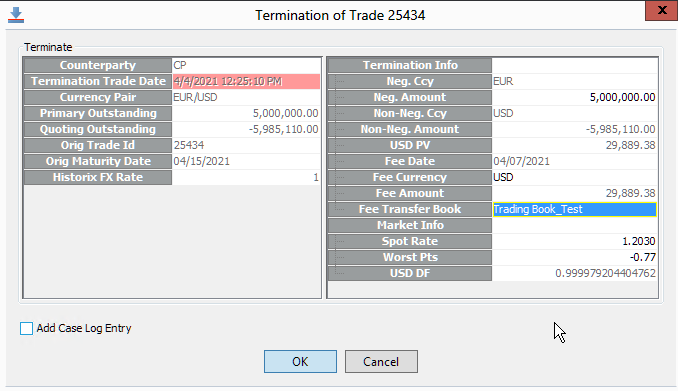Open the Fee Currency USD field
This screenshot has height=391, width=678.
574,177
